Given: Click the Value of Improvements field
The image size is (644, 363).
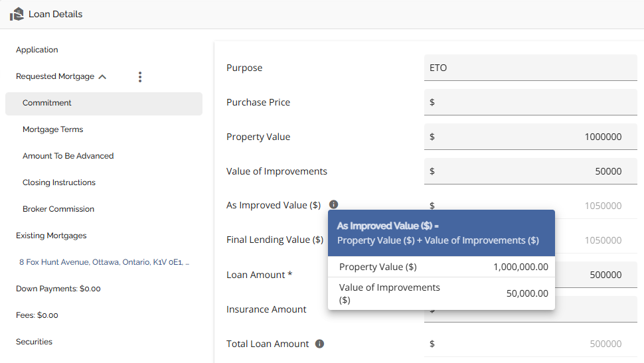Looking at the screenshot, I should click(530, 171).
